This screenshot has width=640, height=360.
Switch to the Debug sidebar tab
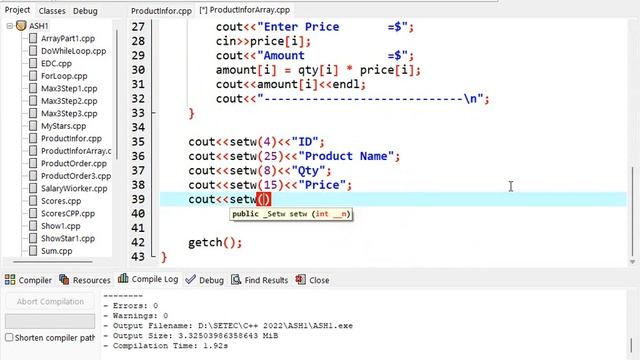point(85,11)
